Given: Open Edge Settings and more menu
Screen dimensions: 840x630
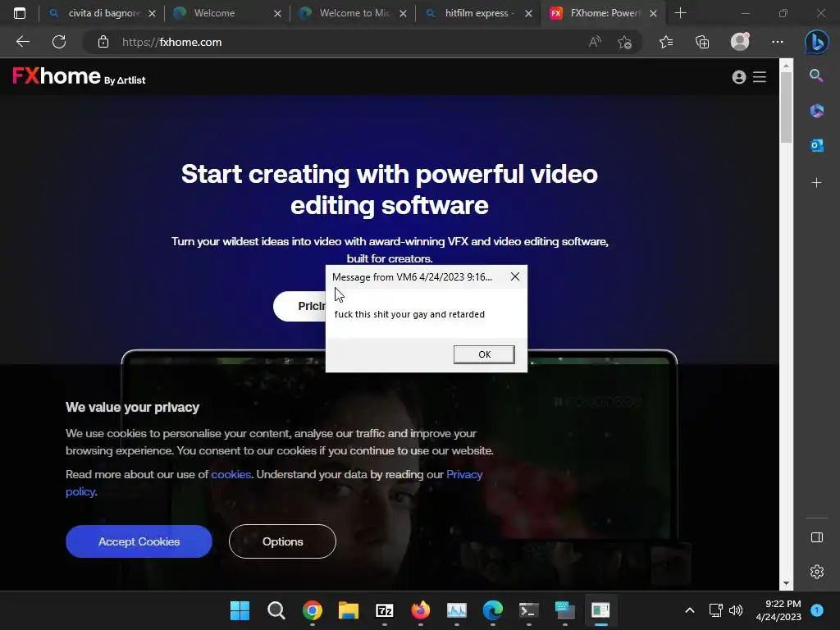Looking at the screenshot, I should point(778,42).
